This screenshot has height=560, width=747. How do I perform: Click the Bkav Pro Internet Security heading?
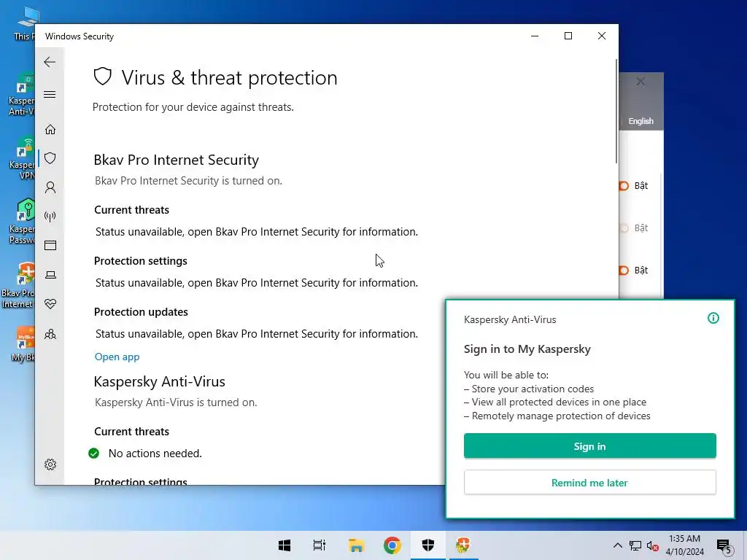[x=177, y=160]
